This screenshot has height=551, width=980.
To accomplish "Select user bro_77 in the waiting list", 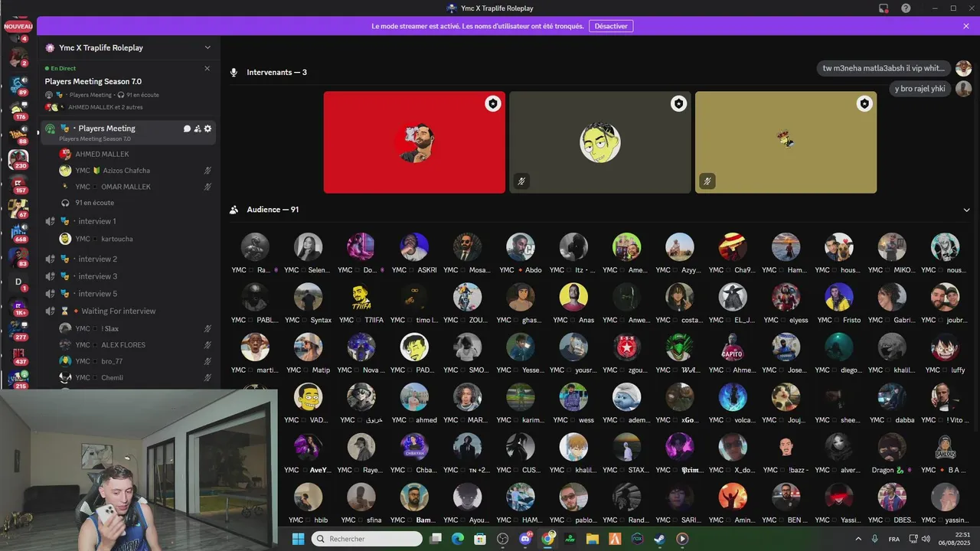I will (x=136, y=361).
